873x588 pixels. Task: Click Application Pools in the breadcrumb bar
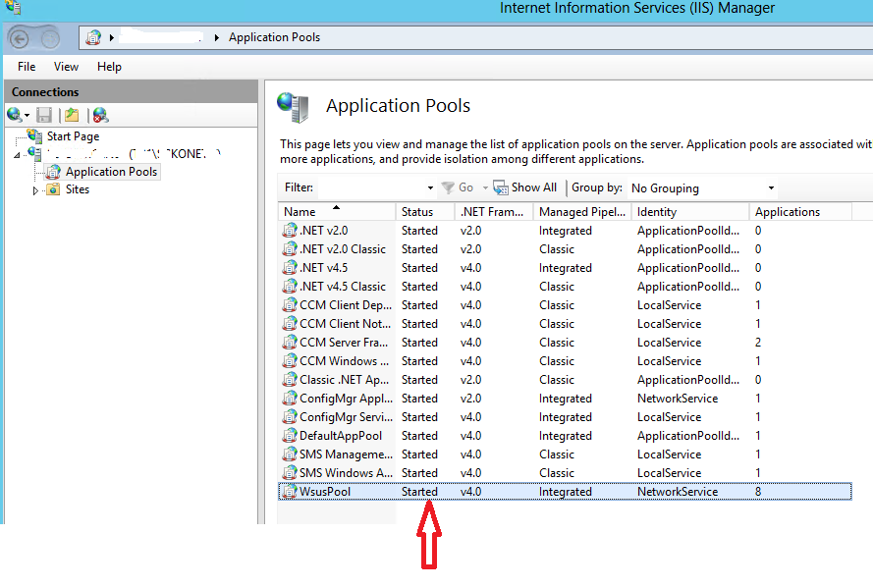[273, 37]
